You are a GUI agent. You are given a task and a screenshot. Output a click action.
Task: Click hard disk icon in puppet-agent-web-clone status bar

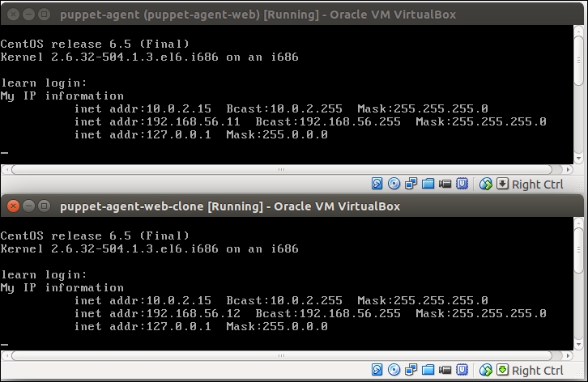pos(377,371)
